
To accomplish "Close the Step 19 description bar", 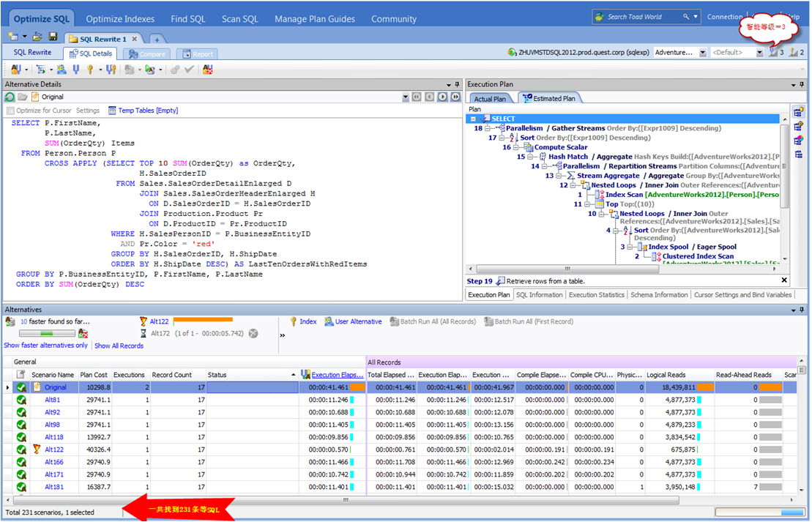I will [785, 280].
